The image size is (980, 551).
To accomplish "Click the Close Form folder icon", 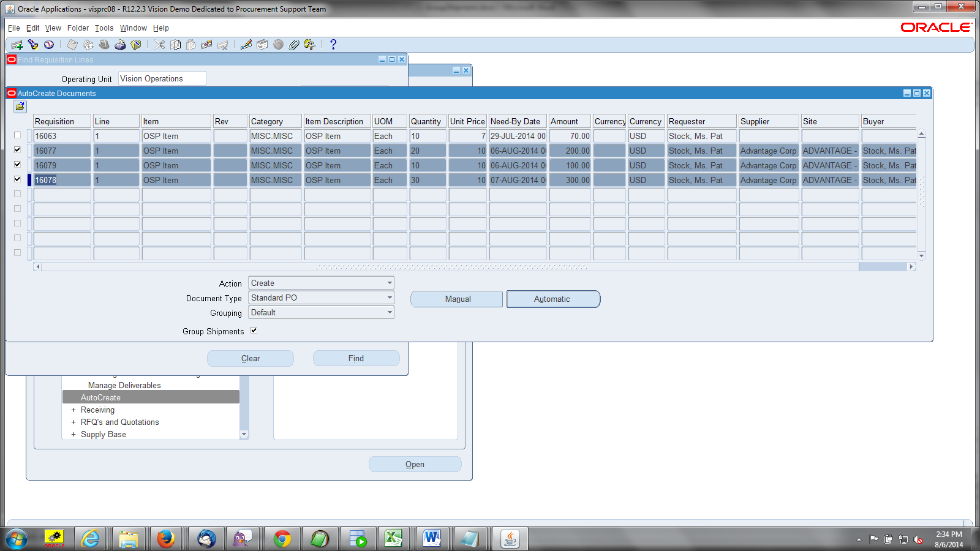I will pyautogui.click(x=136, y=45).
